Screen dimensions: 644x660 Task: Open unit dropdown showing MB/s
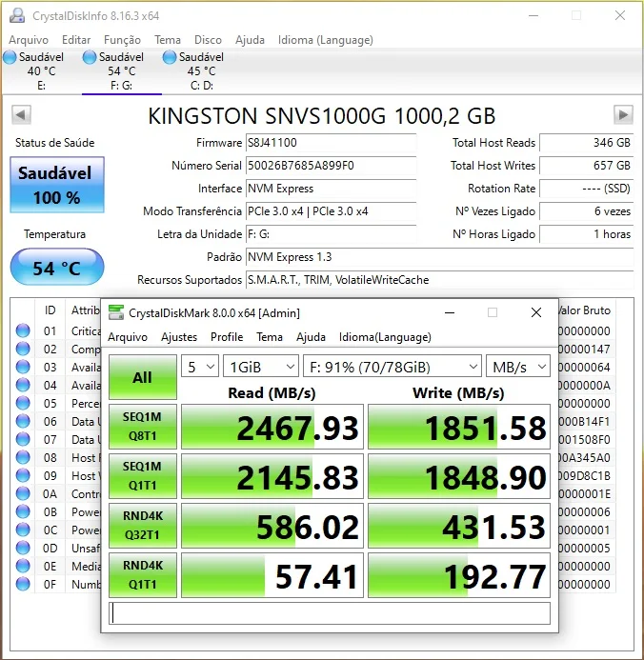click(518, 367)
